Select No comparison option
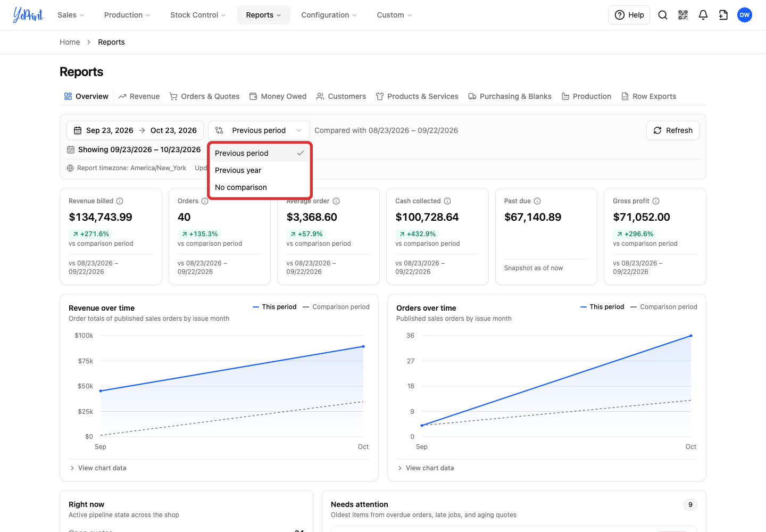 [259, 187]
